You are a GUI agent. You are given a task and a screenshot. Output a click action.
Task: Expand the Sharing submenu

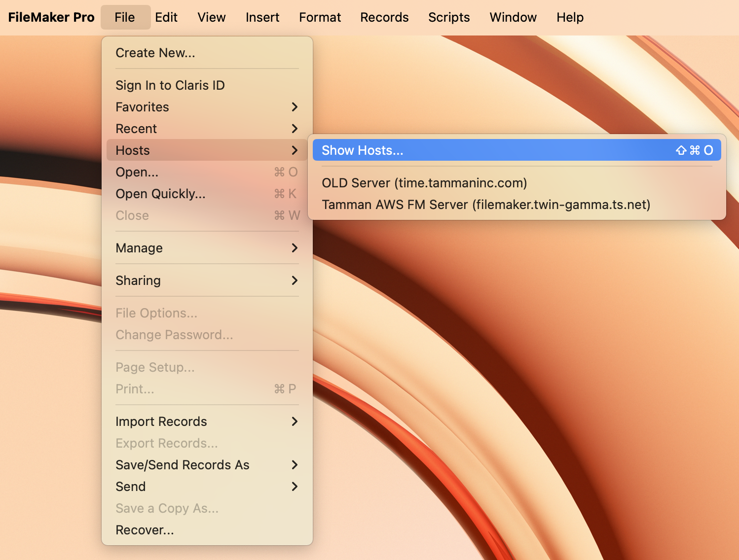[207, 280]
